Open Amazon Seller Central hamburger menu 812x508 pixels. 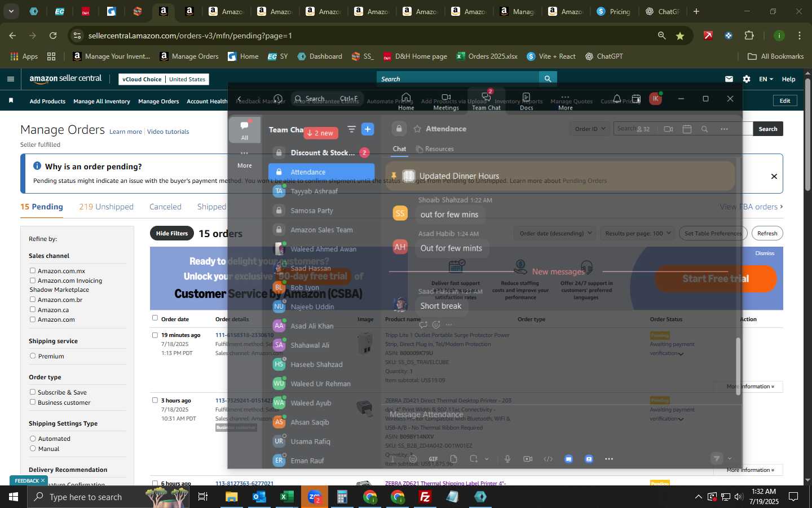[11, 79]
